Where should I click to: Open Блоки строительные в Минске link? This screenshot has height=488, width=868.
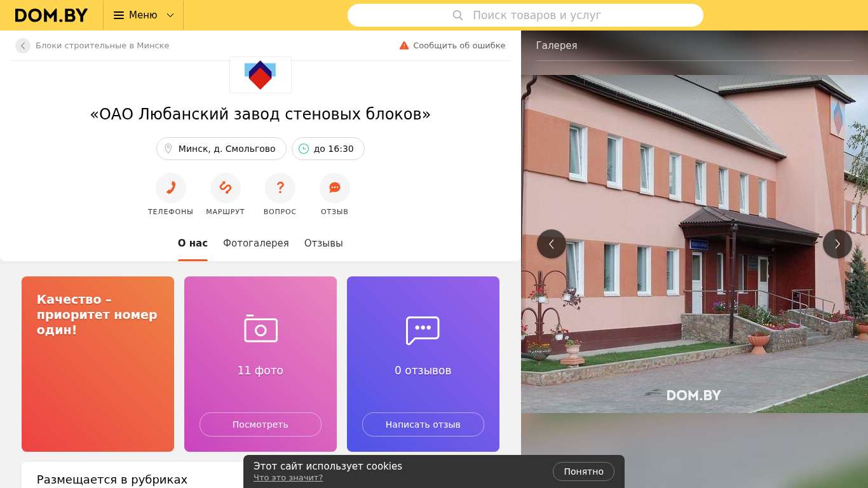coord(102,46)
